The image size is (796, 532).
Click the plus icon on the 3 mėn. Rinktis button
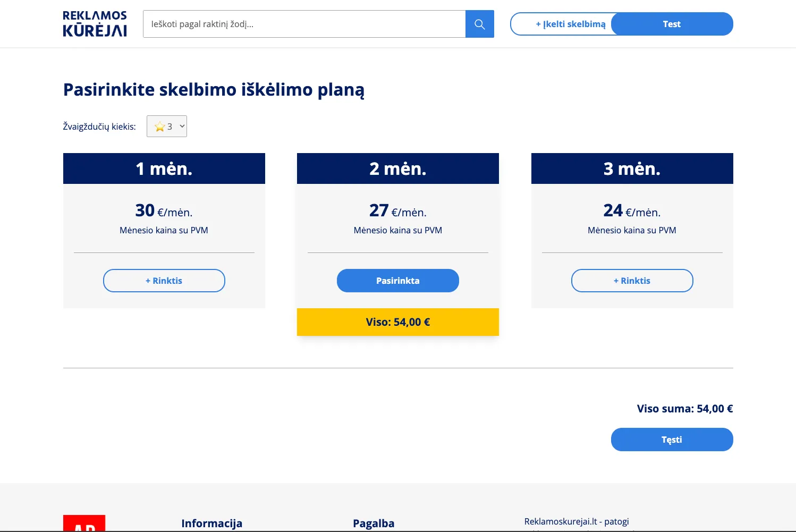tap(615, 281)
